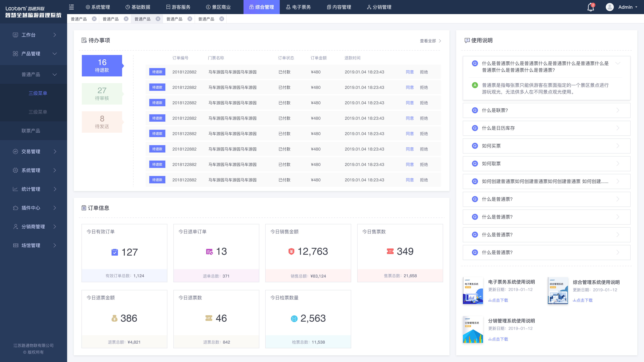Close the first 普通产品 tab

(x=94, y=19)
